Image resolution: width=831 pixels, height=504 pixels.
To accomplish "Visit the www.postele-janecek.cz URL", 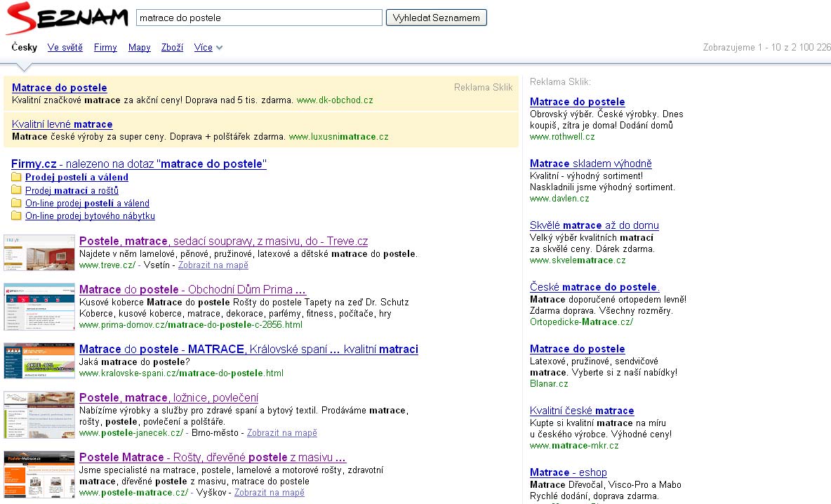I will pos(131,433).
